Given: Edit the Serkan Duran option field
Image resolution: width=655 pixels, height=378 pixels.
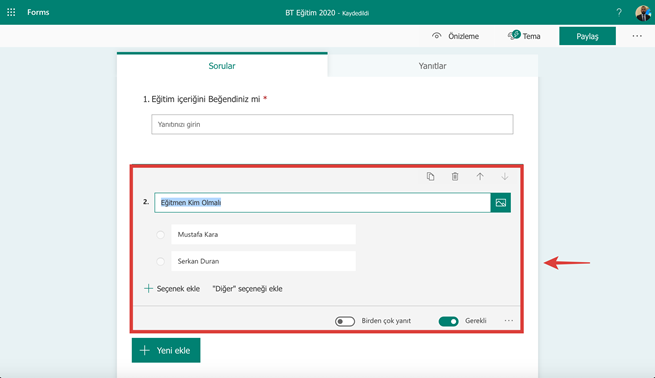Looking at the screenshot, I should (x=263, y=261).
